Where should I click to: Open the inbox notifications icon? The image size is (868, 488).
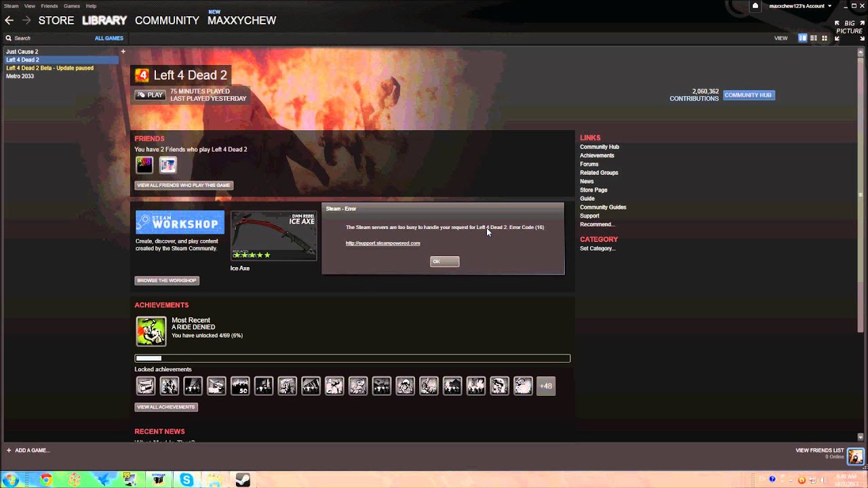(x=755, y=6)
